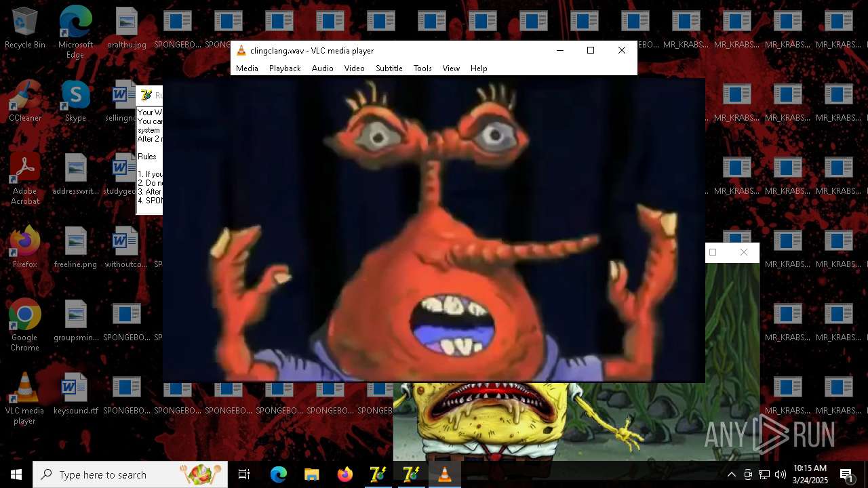Select the Microsoft Edge desktop shortcut
Image resolution: width=868 pixels, height=488 pixels.
pos(75,33)
